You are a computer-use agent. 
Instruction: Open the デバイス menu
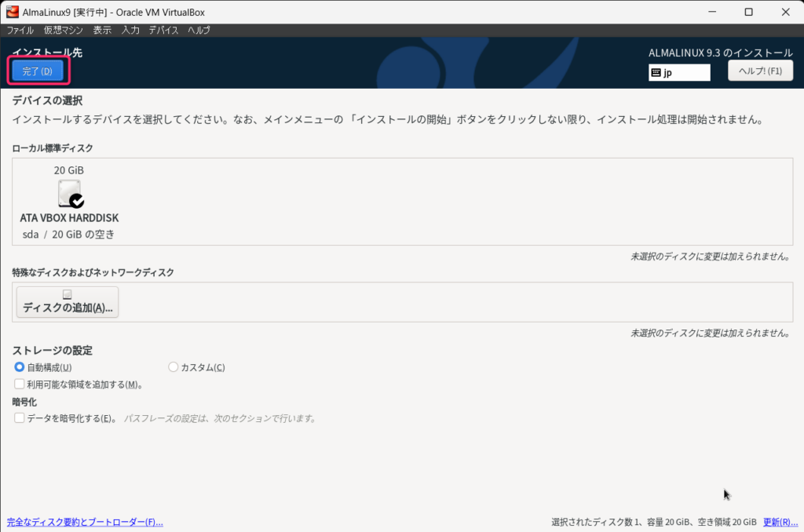tap(163, 30)
